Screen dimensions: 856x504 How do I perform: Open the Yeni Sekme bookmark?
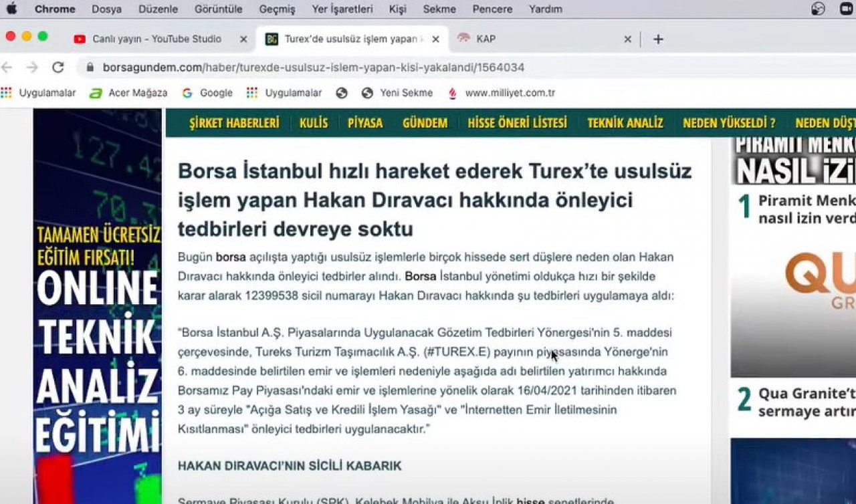click(397, 93)
